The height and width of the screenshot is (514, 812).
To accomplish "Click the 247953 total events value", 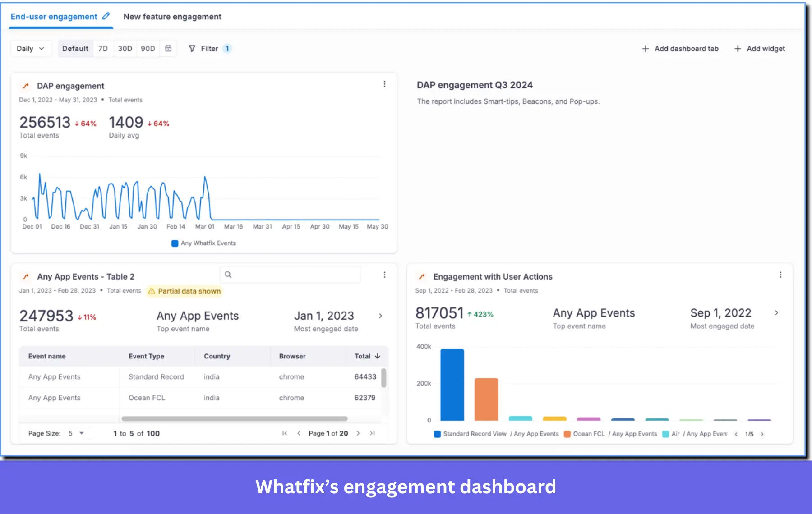I will (x=46, y=316).
